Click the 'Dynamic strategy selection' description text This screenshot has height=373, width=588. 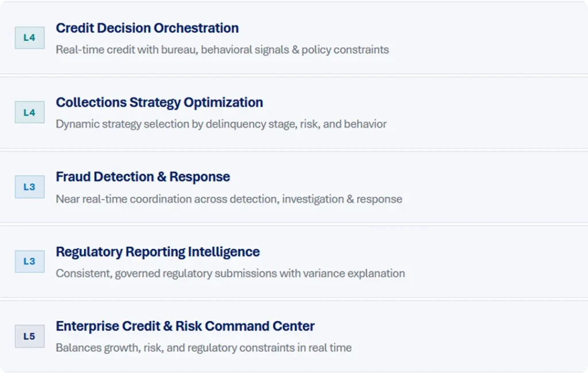pyautogui.click(x=221, y=124)
